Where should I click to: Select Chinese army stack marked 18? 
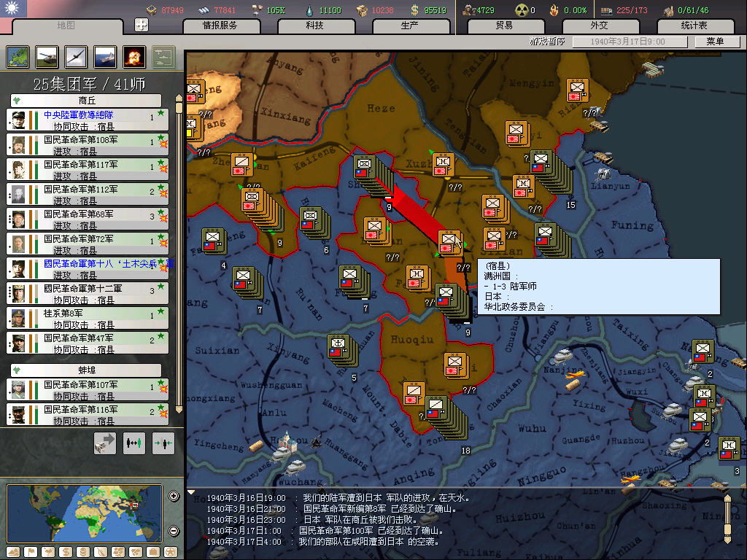click(x=438, y=408)
